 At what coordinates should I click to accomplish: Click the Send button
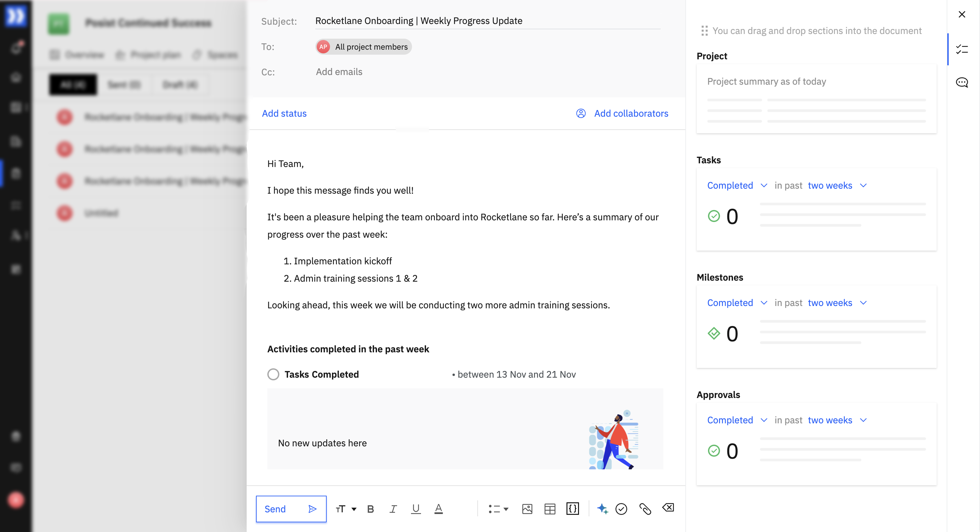(x=291, y=509)
